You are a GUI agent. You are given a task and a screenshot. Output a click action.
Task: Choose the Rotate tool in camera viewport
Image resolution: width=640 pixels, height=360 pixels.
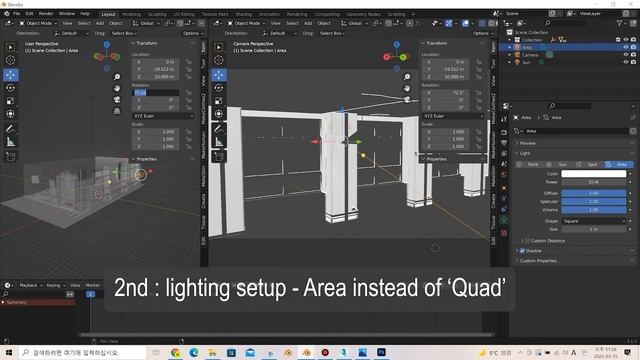point(219,88)
